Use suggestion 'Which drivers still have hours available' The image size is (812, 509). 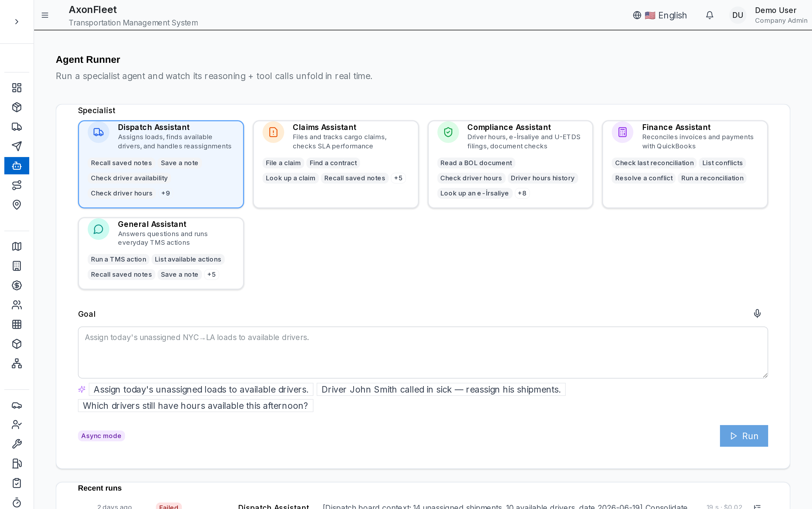click(x=195, y=406)
